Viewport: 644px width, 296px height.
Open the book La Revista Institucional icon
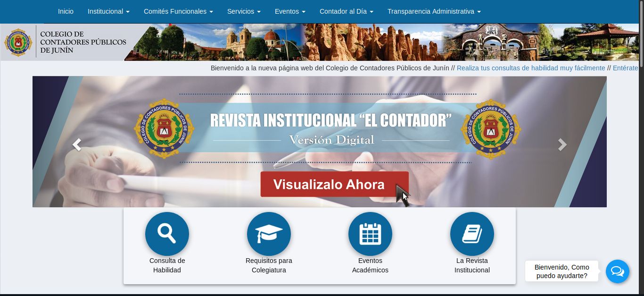[x=472, y=234]
